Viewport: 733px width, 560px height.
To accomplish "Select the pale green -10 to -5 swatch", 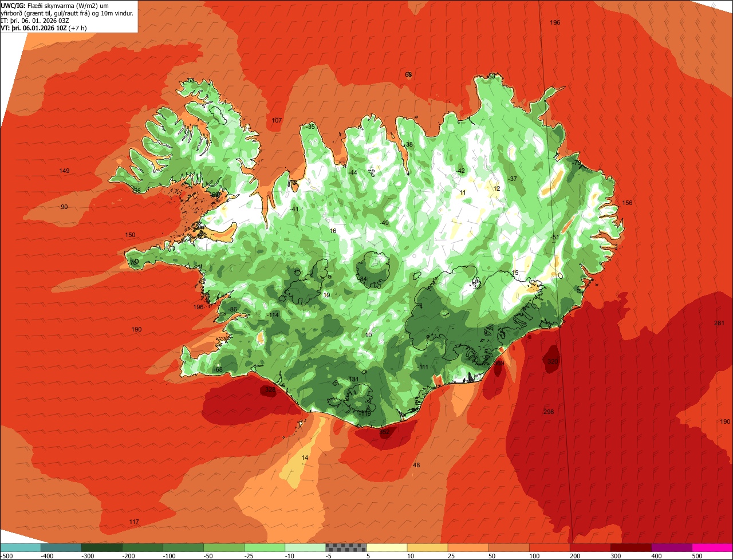I will pos(305,547).
